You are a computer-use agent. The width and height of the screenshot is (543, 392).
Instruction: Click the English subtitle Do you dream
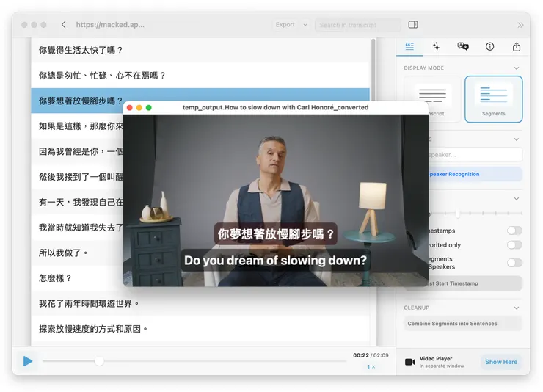(x=275, y=260)
